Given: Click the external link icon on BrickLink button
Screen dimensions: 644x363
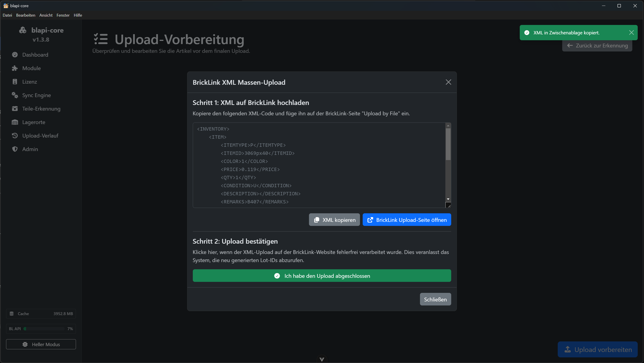Looking at the screenshot, I should tap(370, 220).
